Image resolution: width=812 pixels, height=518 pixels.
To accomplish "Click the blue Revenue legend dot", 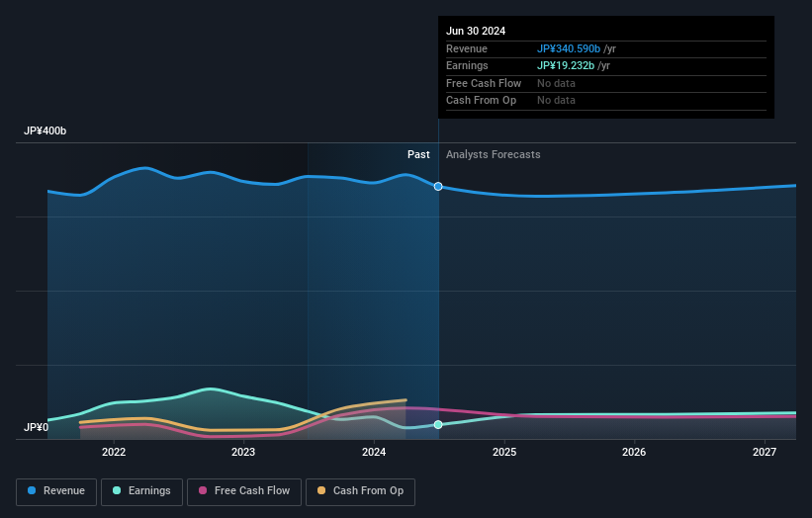I will point(32,490).
